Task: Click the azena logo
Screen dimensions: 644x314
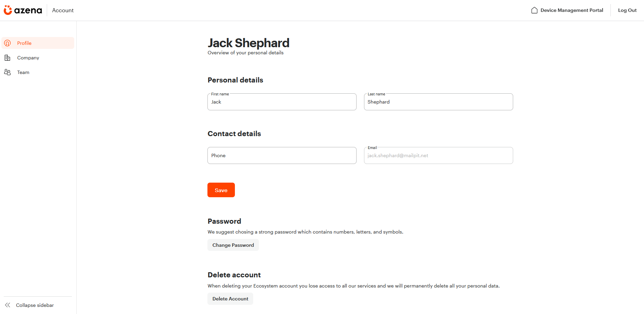Action: pyautogui.click(x=23, y=10)
